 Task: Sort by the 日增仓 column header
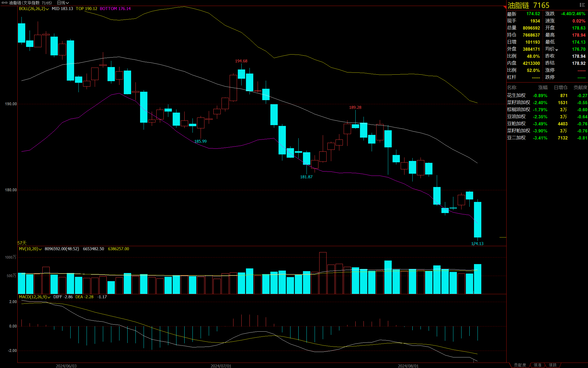pyautogui.click(x=561, y=87)
